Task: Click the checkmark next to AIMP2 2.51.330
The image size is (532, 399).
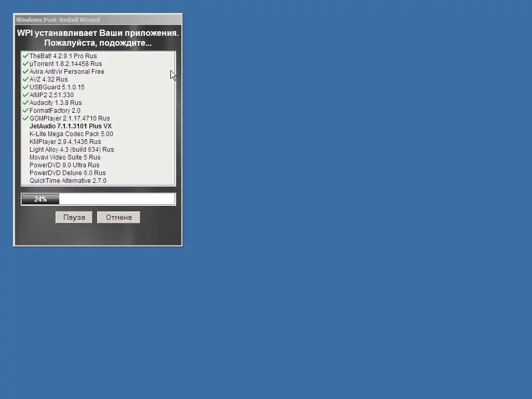Action: (25, 95)
